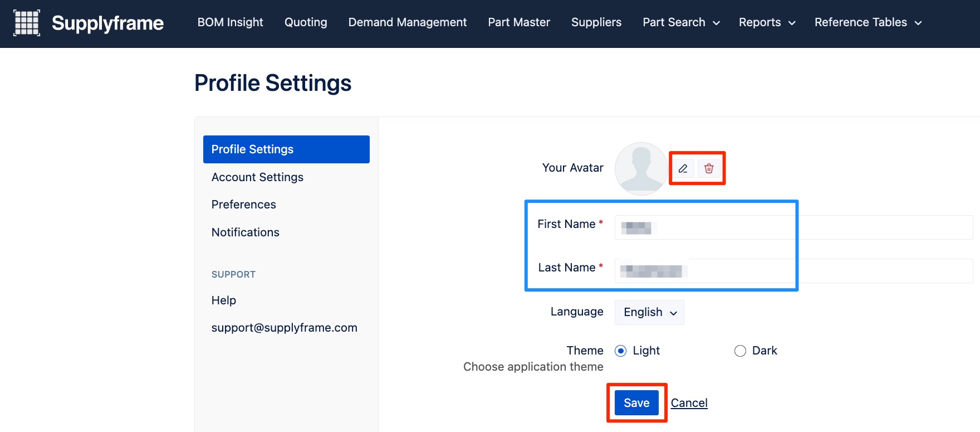Focus the First Name input field
980x432 pixels.
[793, 227]
